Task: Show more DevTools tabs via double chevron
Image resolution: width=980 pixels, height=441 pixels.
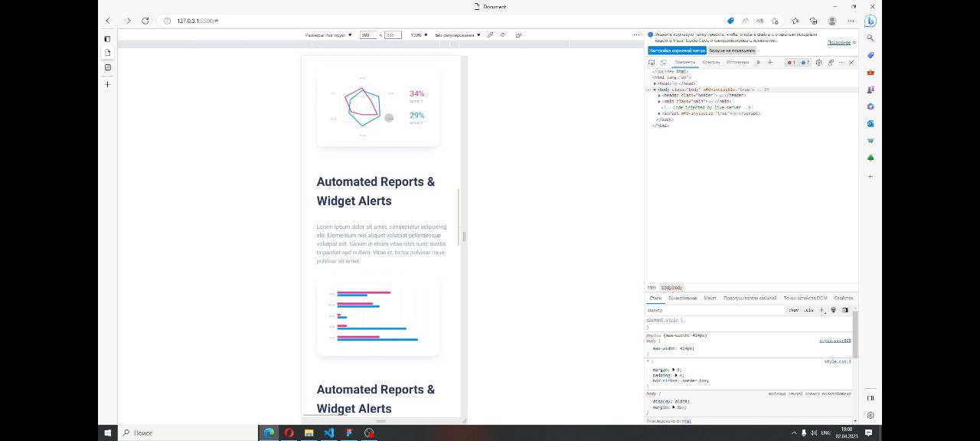Action: 758,62
